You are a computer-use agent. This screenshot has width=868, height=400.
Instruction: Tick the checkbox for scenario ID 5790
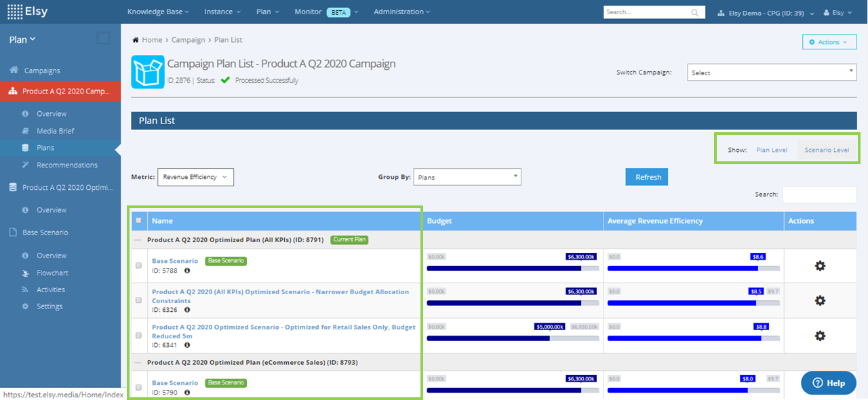(x=138, y=387)
